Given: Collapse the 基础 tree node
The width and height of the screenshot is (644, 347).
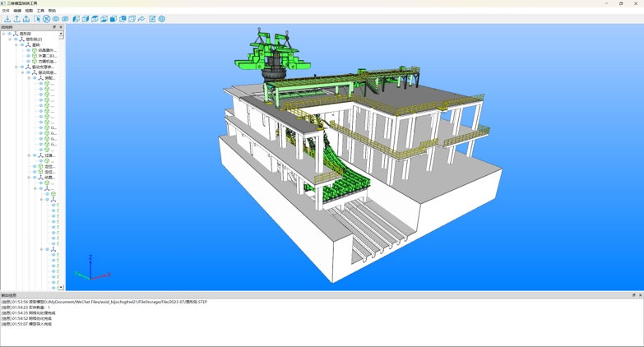Looking at the screenshot, I should tap(16, 45).
